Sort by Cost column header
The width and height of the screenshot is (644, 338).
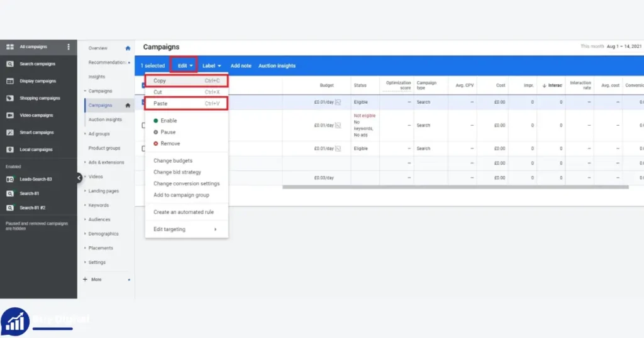[x=501, y=85]
